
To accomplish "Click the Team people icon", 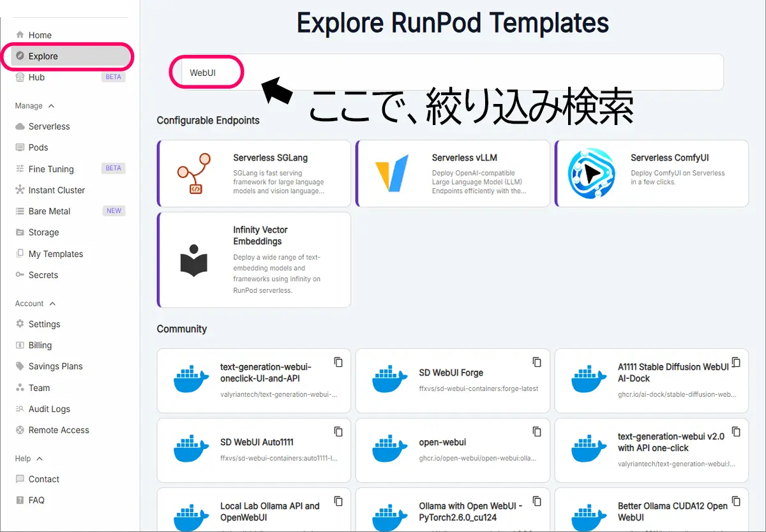I will [x=20, y=388].
